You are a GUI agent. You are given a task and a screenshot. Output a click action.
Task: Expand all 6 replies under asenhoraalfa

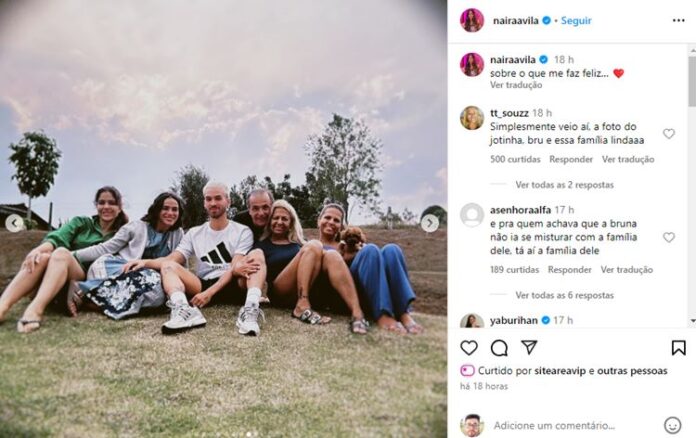point(565,295)
